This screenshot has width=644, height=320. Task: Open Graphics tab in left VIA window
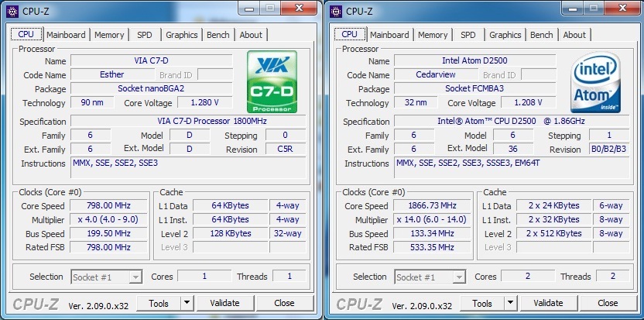(182, 35)
